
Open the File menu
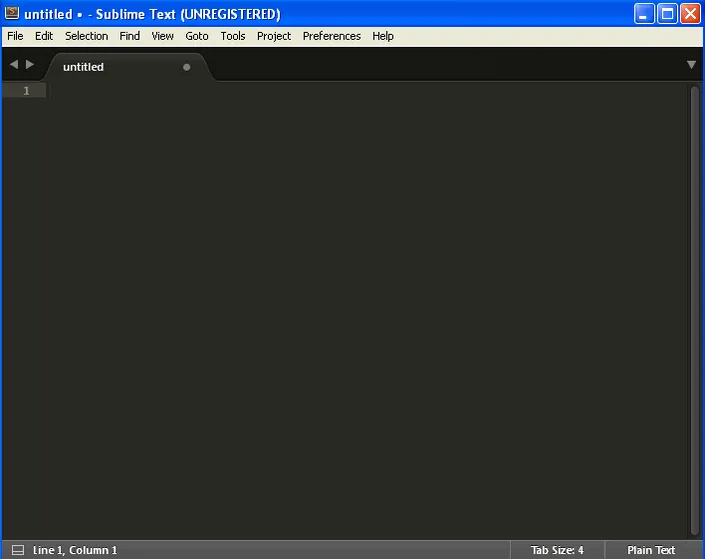(x=15, y=36)
